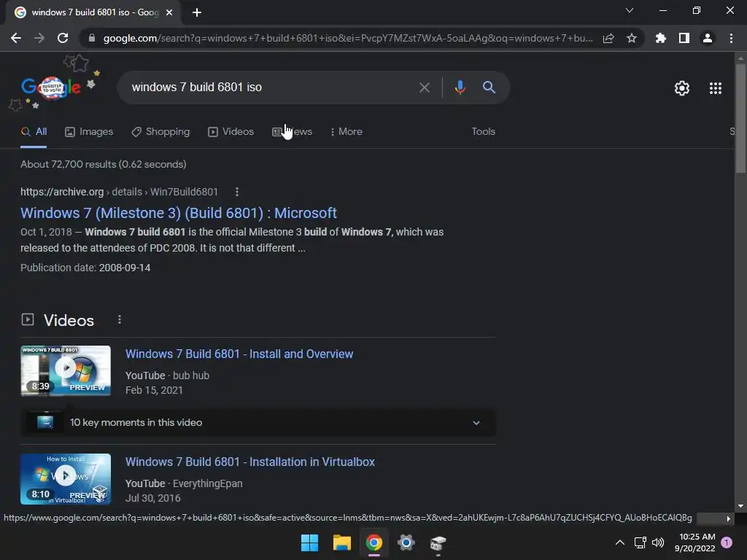The height and width of the screenshot is (560, 747).
Task: Switch to Videos results tab
Action: click(x=231, y=131)
